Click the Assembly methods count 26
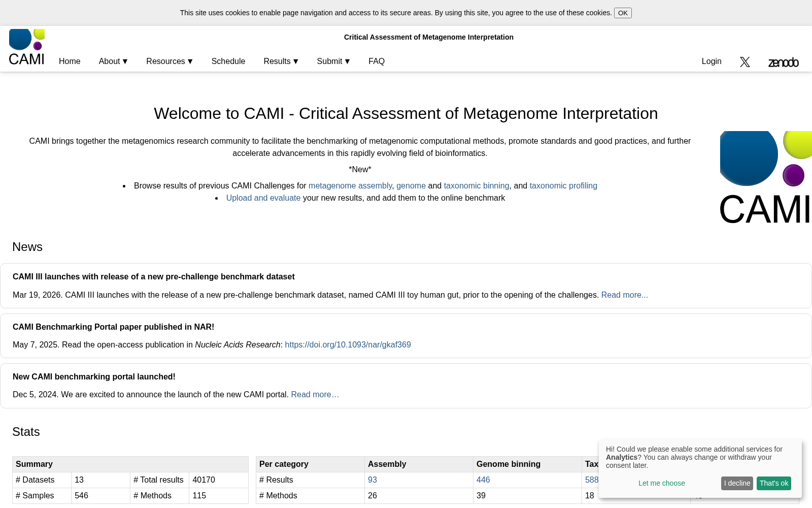This screenshot has width=812, height=508. click(373, 496)
